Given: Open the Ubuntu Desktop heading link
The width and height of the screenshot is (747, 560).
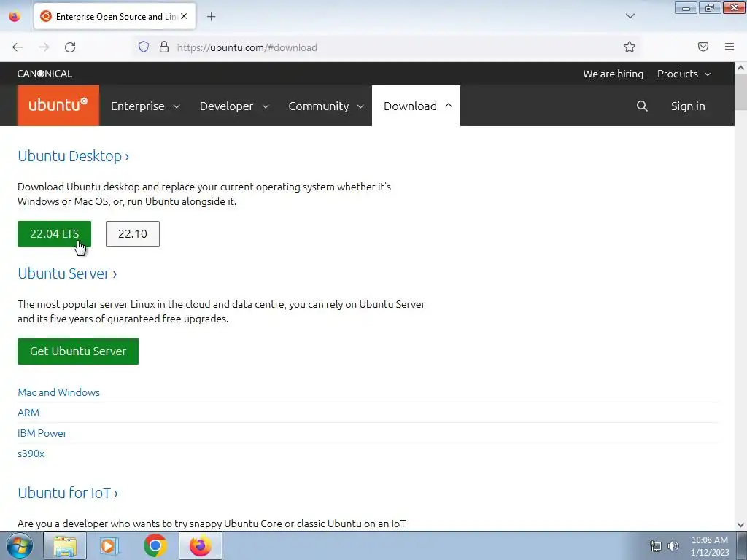Looking at the screenshot, I should click(x=74, y=156).
